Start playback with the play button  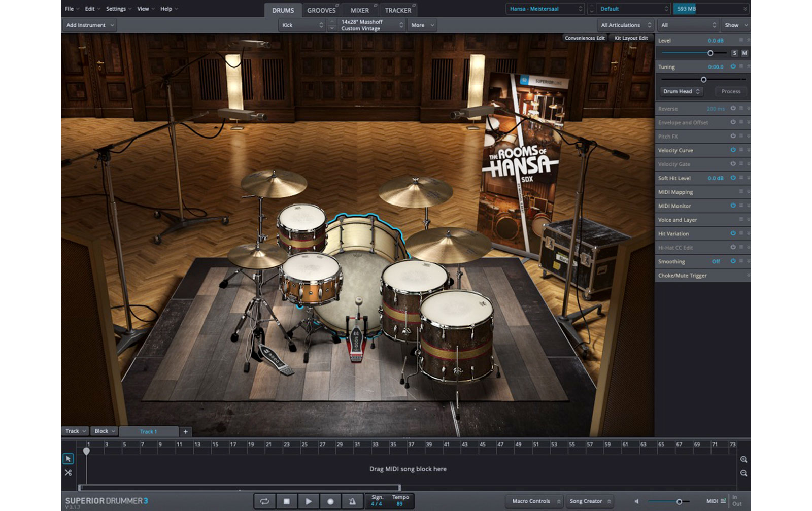click(308, 501)
